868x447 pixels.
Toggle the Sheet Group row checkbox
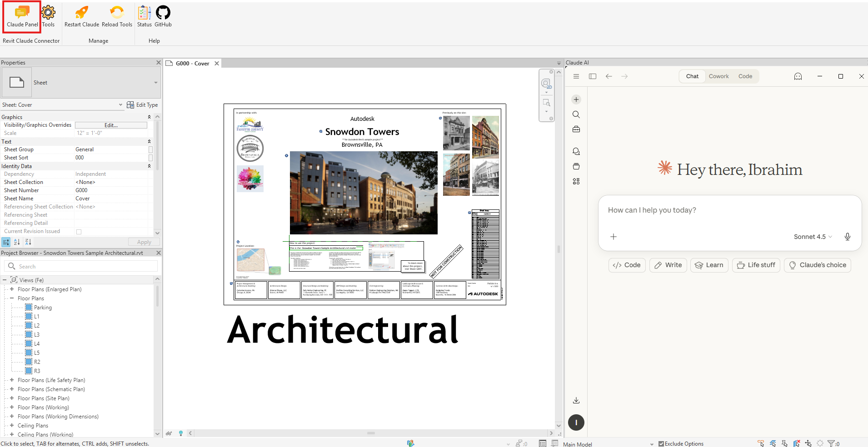point(150,149)
